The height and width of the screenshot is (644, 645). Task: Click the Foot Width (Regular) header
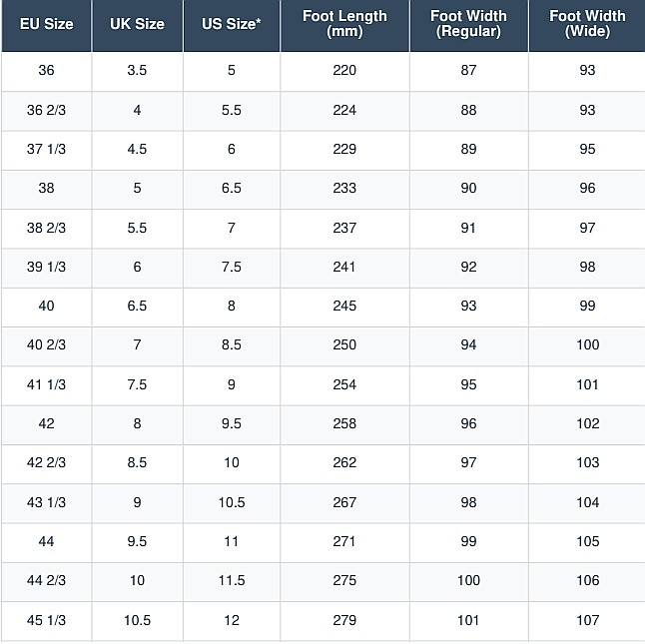click(x=468, y=24)
